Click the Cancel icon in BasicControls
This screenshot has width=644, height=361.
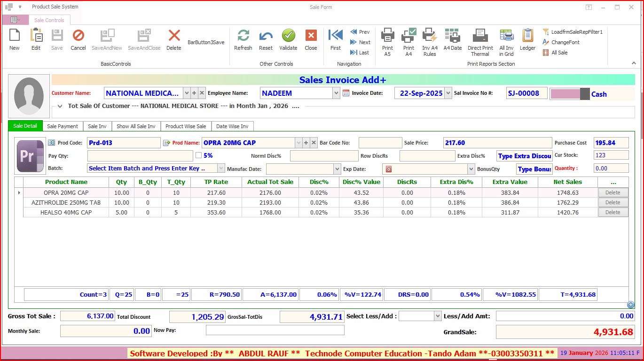78,36
